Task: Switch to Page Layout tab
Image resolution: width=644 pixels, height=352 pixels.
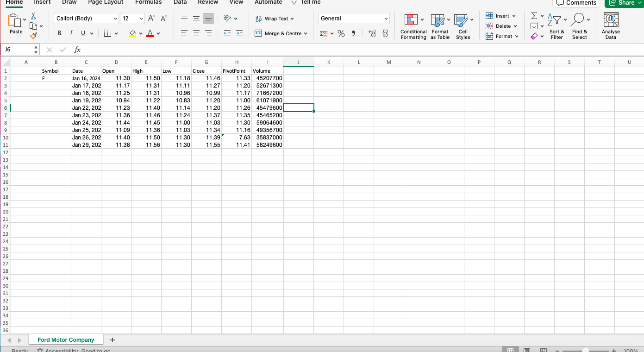Action: pos(106,2)
